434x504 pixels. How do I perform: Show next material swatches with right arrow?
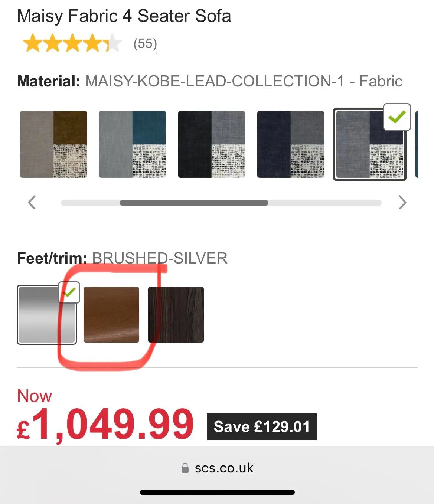(402, 202)
